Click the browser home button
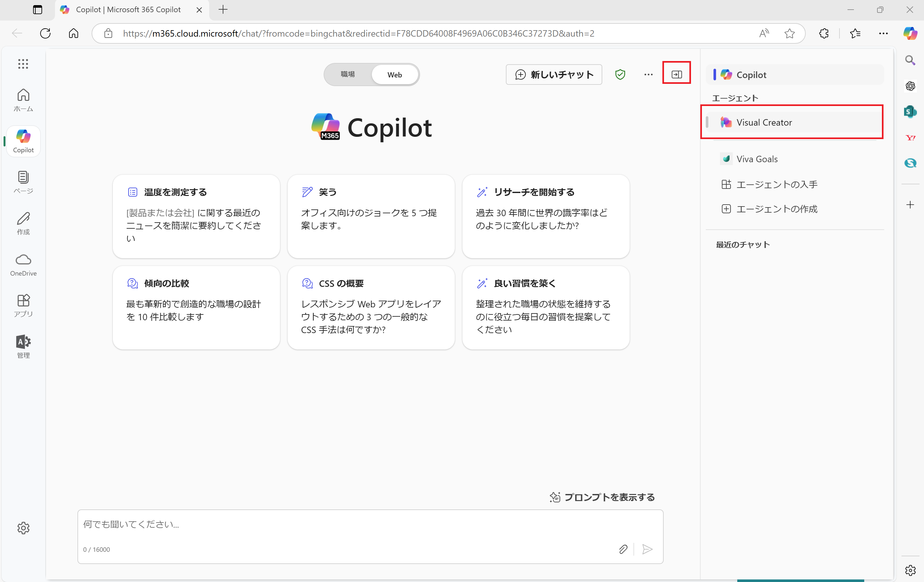 (x=73, y=33)
